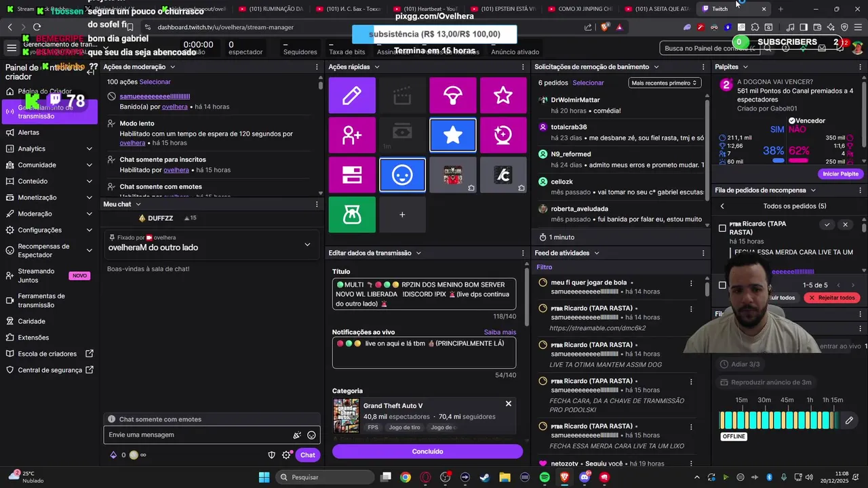Select the red channel thumbnail quick action
The height and width of the screenshot is (488, 868).
click(452, 175)
